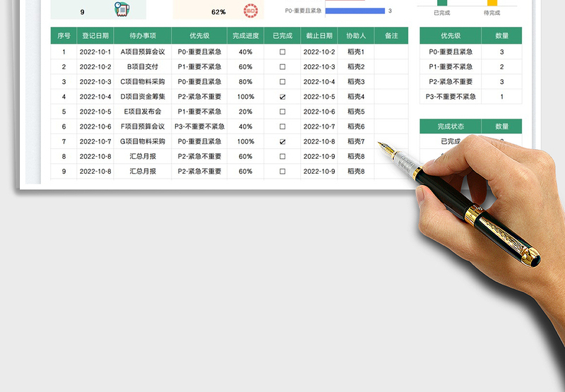Select the 备注 column header

click(x=391, y=36)
